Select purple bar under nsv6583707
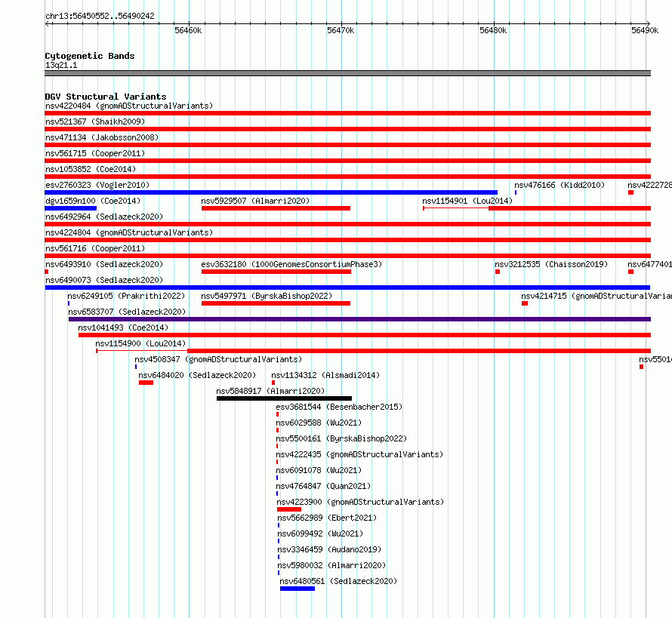The width and height of the screenshot is (672, 618). (x=359, y=319)
